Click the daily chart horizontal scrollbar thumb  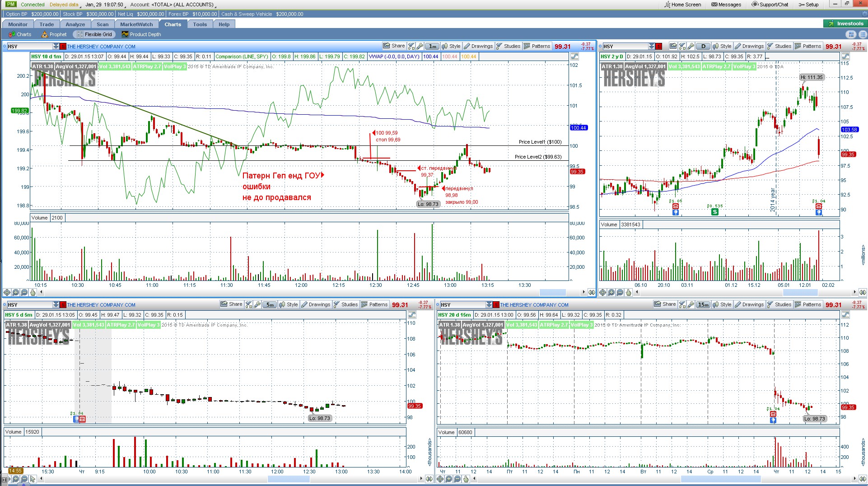800,292
